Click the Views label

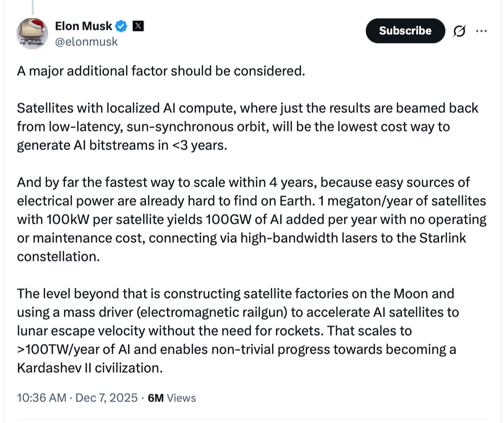click(181, 398)
